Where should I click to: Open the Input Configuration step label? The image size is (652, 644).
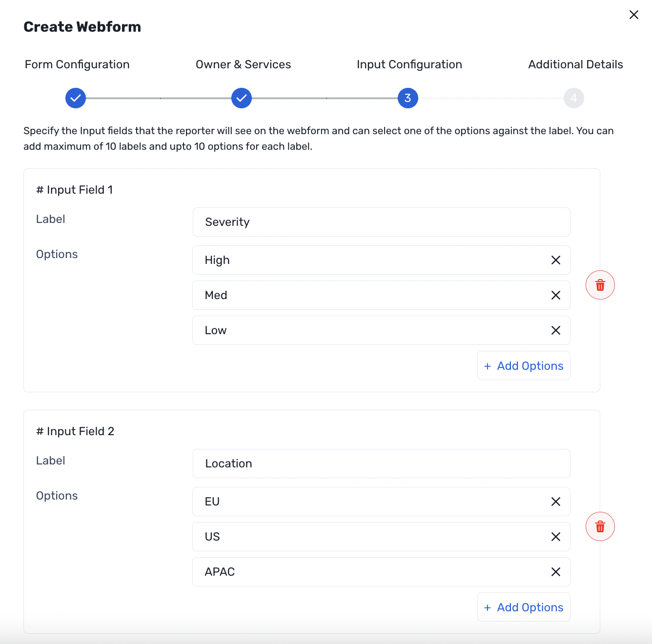409,64
